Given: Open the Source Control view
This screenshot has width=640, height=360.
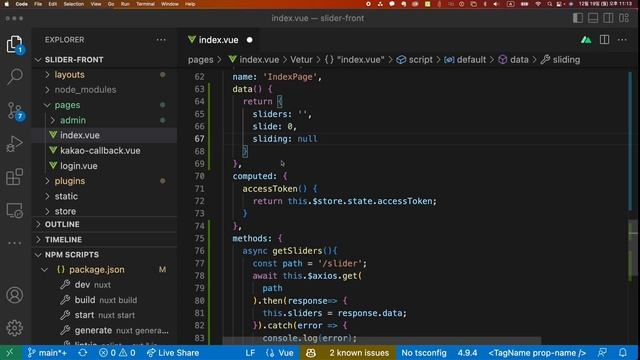Looking at the screenshot, I should pyautogui.click(x=16, y=111).
